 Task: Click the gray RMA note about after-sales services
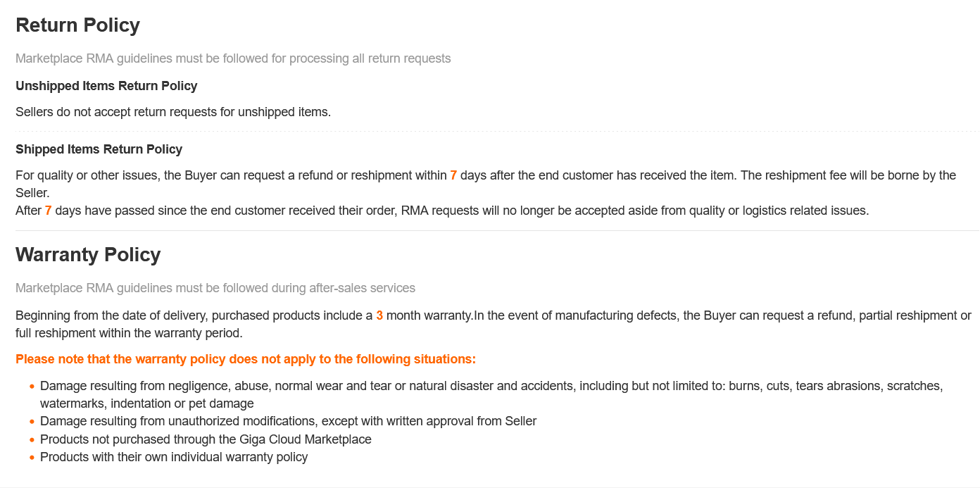click(215, 288)
